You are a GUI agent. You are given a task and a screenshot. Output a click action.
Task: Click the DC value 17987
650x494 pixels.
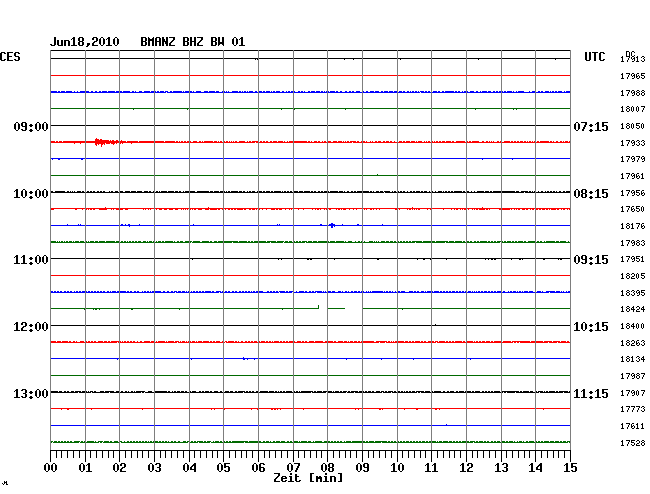pos(633,377)
